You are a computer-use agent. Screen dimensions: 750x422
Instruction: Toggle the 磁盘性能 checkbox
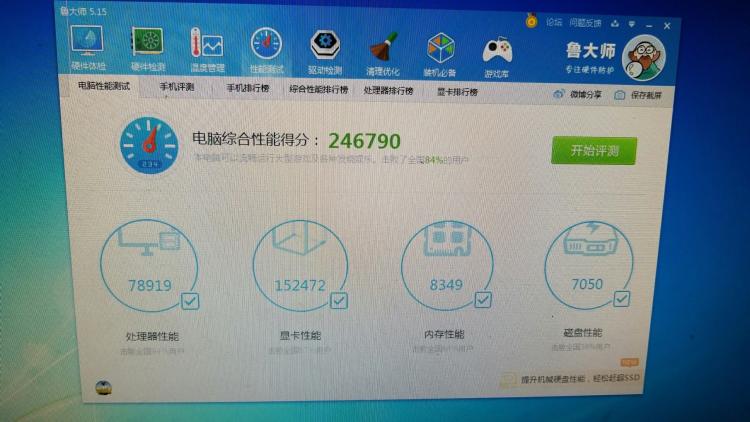click(x=621, y=299)
